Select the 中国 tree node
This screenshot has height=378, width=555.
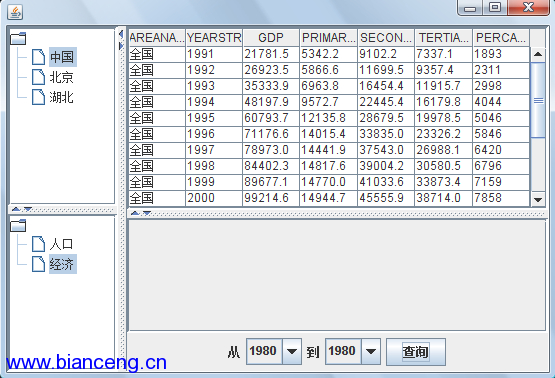(63, 57)
